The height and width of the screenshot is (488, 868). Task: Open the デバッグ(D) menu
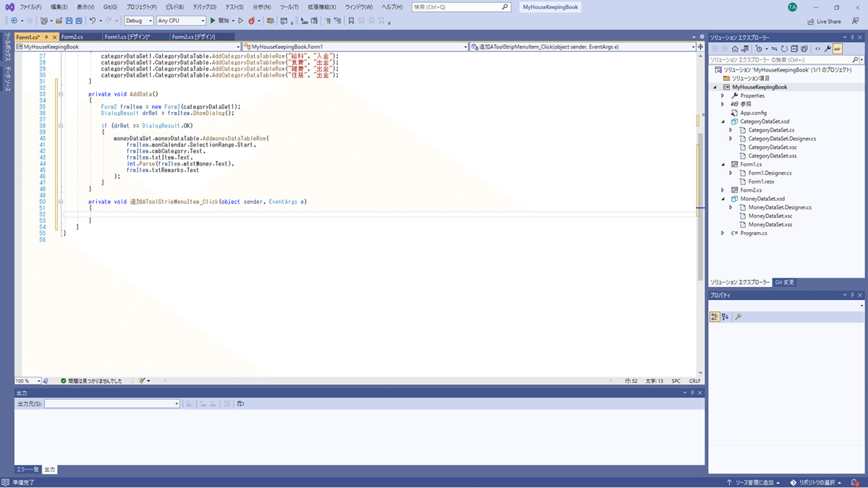(205, 7)
